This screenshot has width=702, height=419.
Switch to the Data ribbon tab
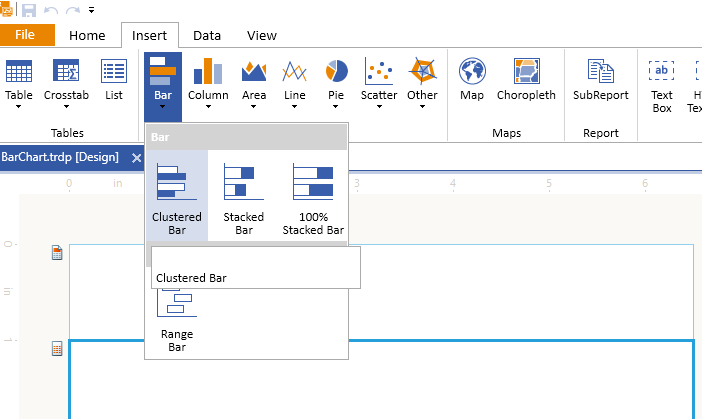(207, 35)
